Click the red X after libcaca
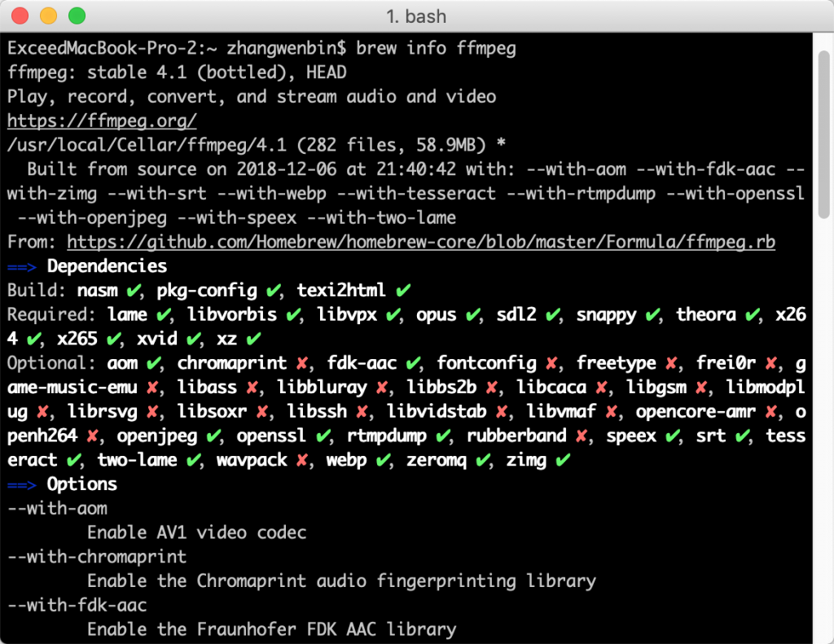Viewport: 834px width, 644px height. coord(602,388)
